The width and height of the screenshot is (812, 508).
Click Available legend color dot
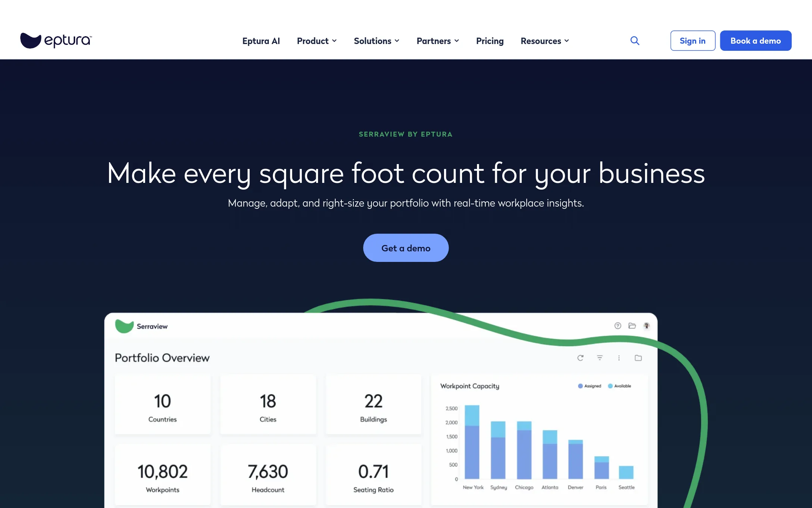click(610, 386)
